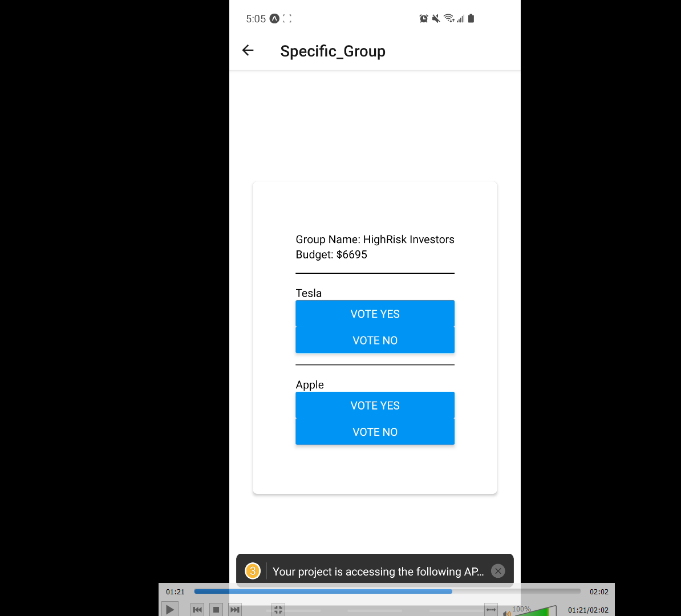Viewport: 681px width, 616px height.
Task: Stop video playback
Action: pos(216,610)
